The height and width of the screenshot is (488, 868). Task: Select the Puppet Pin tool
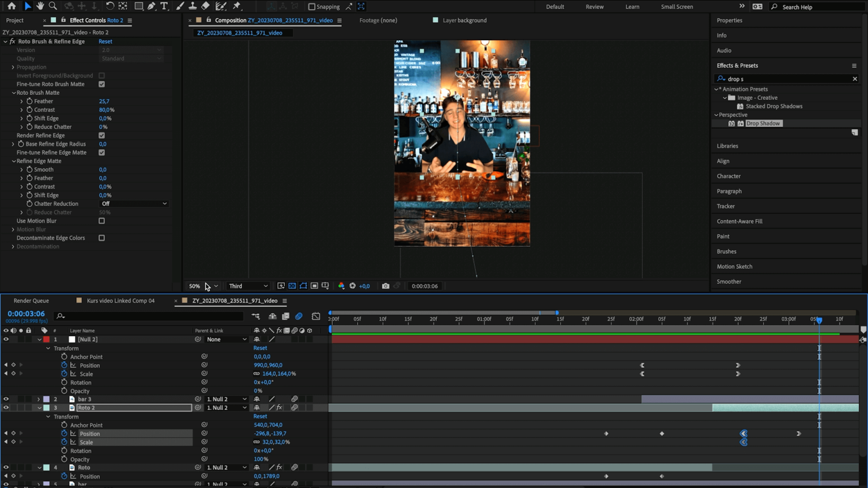point(237,6)
